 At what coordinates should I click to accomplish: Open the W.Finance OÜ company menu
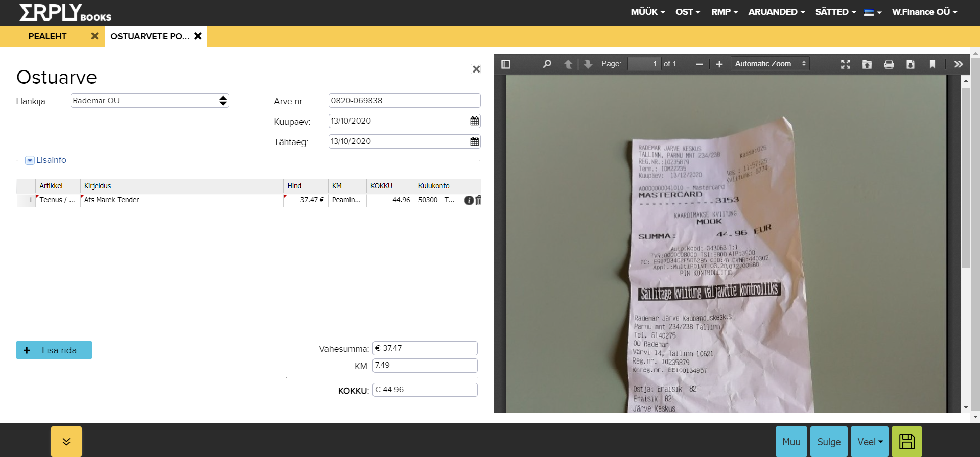tap(925, 12)
